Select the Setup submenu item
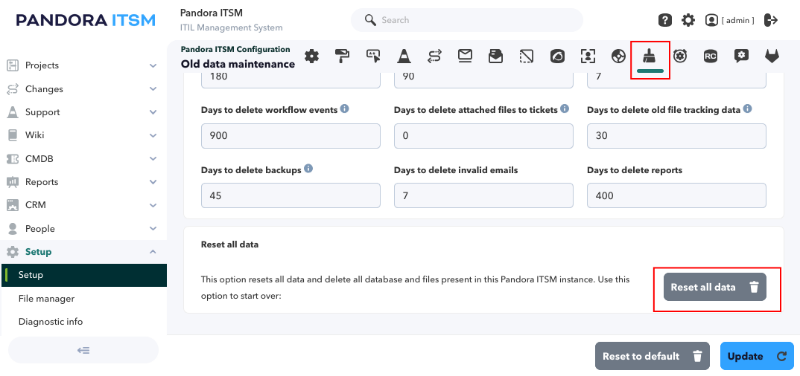 tap(83, 275)
